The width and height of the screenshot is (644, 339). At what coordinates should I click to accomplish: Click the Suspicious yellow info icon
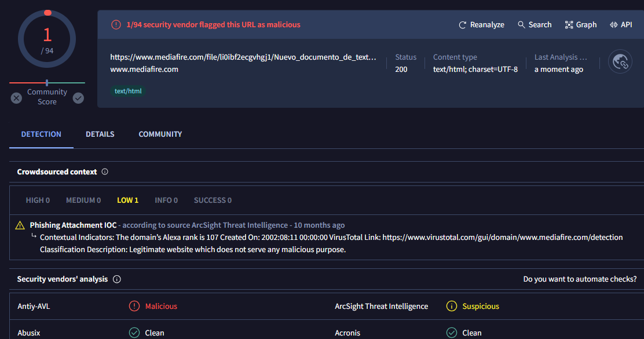(451, 306)
